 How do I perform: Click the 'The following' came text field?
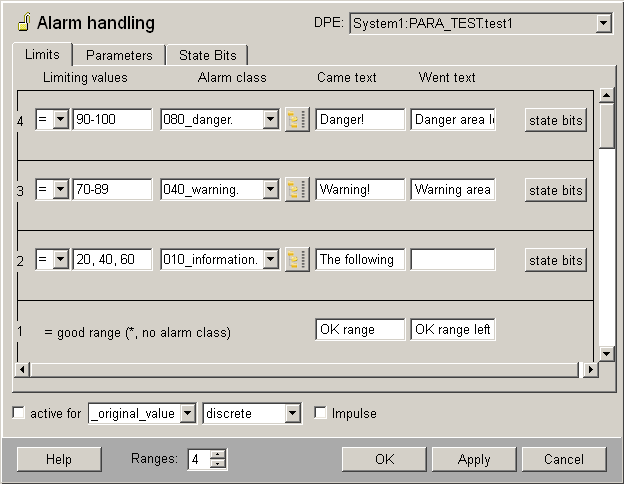tap(360, 259)
